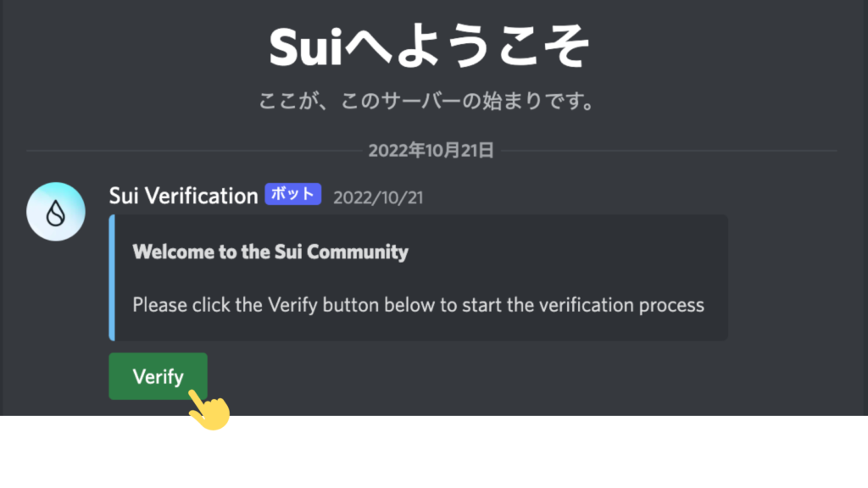Click the yellow pointing hand icon

(x=209, y=410)
